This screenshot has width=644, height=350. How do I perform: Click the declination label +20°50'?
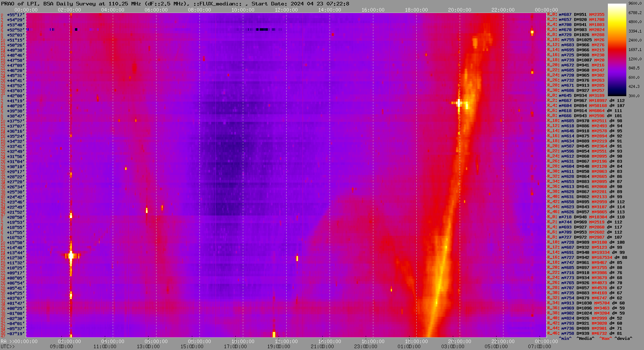[16, 217]
